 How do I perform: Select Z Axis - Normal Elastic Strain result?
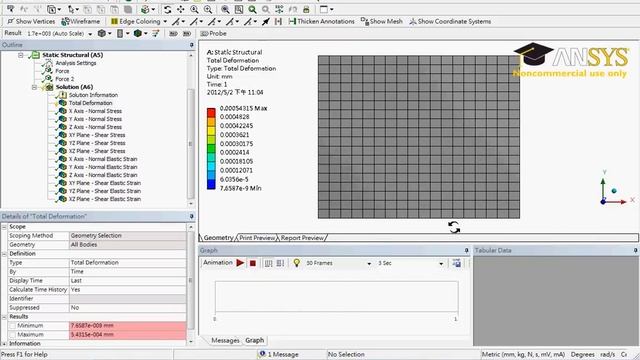click(103, 175)
